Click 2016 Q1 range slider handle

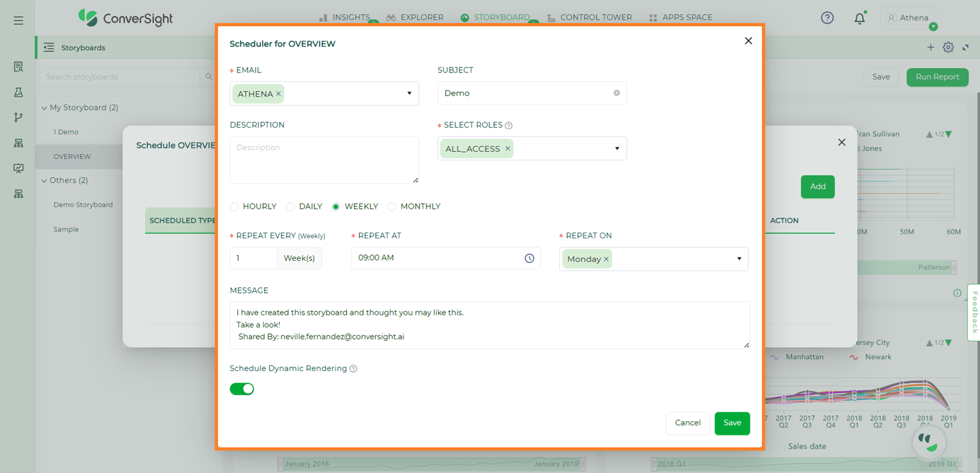654,464
